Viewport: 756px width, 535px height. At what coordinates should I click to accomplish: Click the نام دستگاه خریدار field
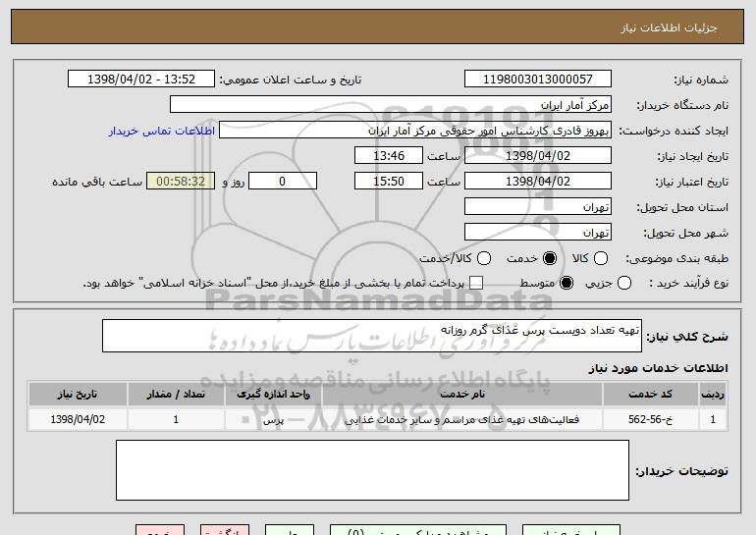(x=391, y=105)
